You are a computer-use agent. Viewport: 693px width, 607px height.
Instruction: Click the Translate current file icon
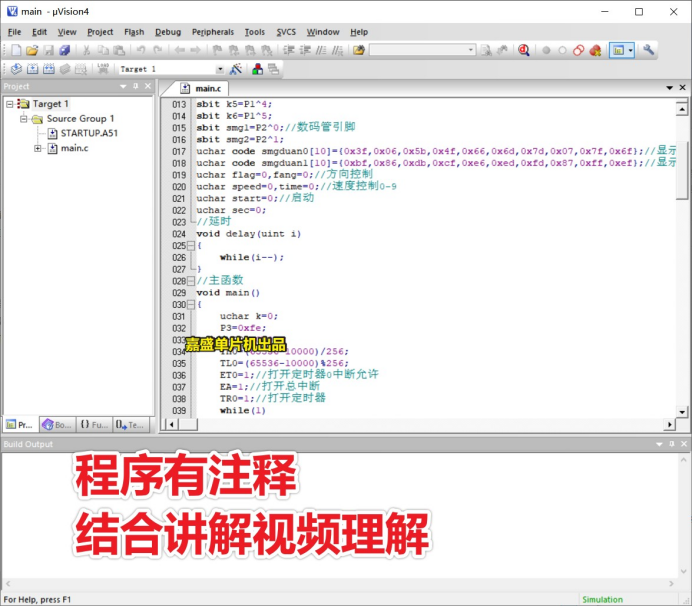(x=16, y=69)
